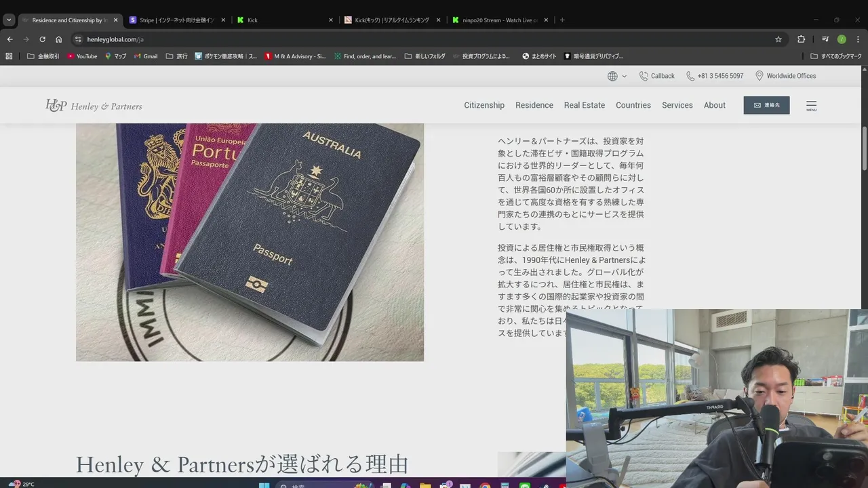868x488 pixels.
Task: Open a new browser tab
Action: coord(562,20)
